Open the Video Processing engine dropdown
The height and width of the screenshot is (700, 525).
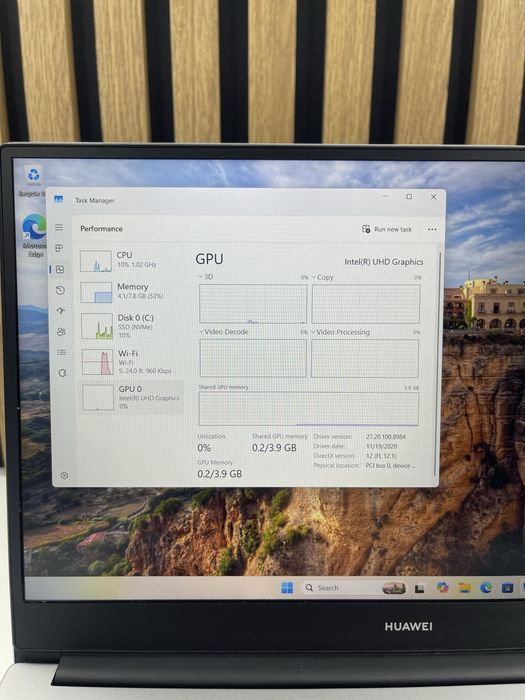coord(341,332)
